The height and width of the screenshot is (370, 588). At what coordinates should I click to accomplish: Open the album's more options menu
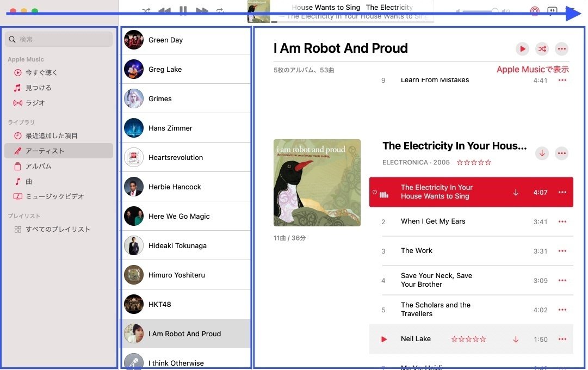(x=562, y=153)
